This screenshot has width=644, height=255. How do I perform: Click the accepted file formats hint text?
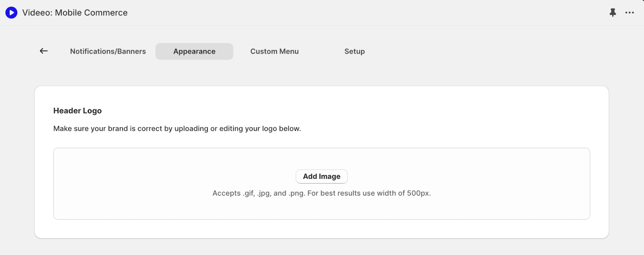pos(322,193)
